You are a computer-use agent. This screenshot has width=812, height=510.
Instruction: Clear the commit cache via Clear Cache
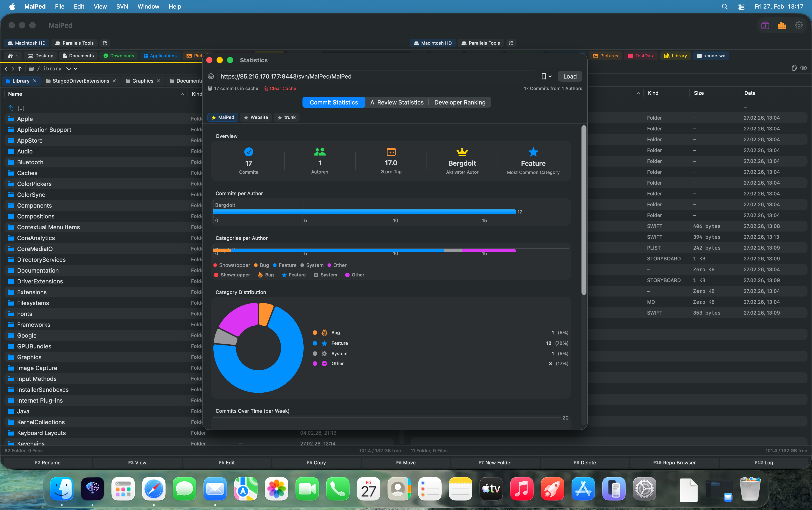point(282,88)
